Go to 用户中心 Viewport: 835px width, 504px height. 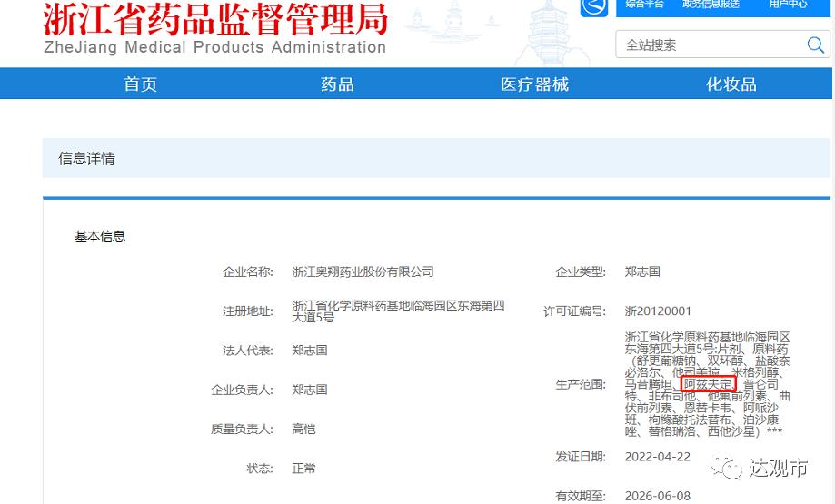click(x=788, y=5)
